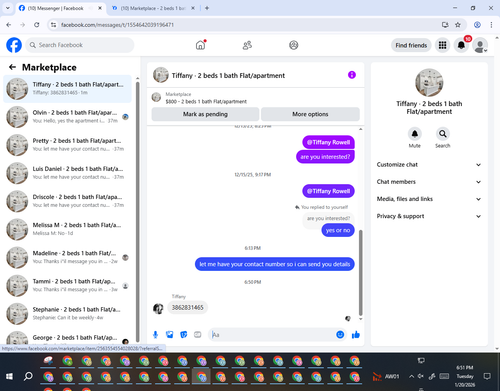
Task: Open a new browser tab
Action: click(207, 8)
